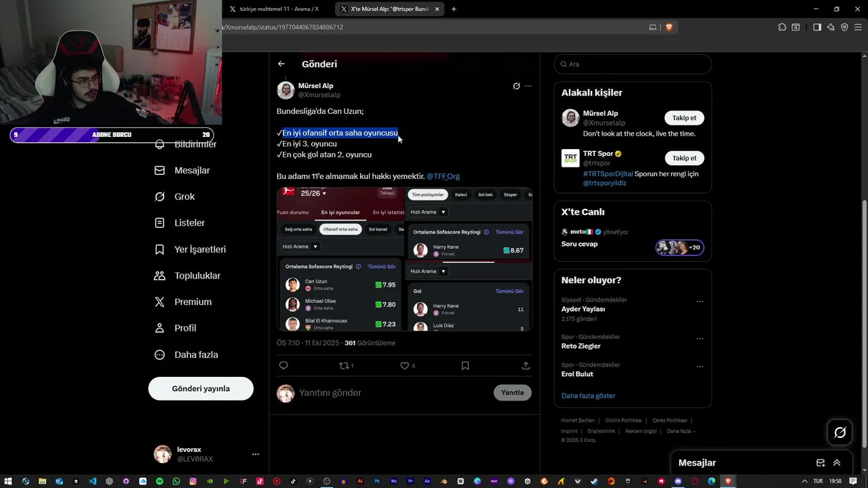
Task: Open account menu dots next to levorax
Action: point(255,454)
